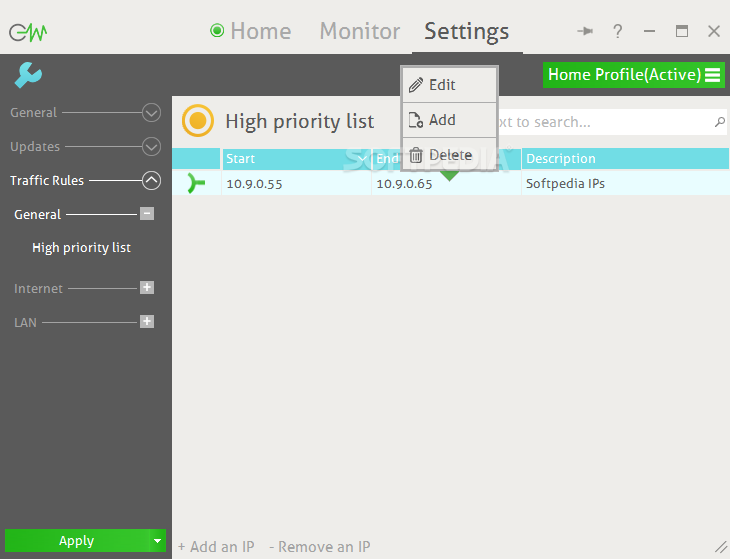Choose Edit from the context menu
Image resolution: width=730 pixels, height=559 pixels.
[449, 85]
